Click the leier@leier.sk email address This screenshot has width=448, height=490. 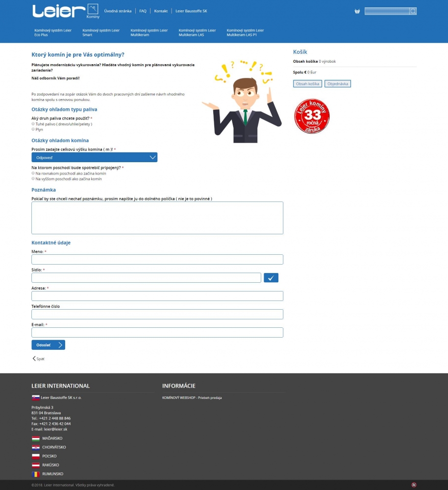coord(55,429)
